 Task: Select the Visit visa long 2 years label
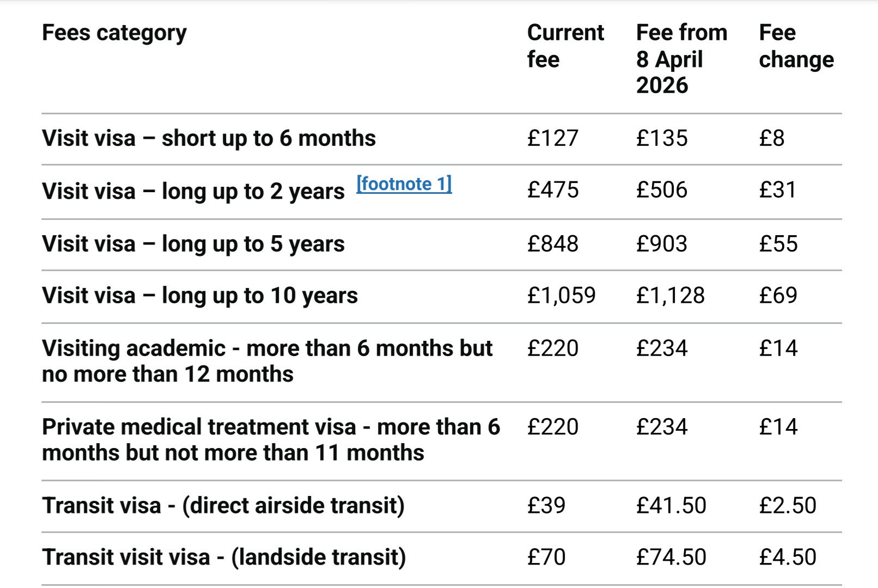193,191
